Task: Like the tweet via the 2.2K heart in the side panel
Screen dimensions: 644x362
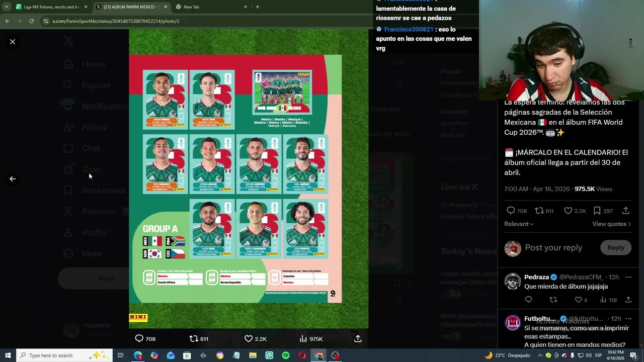Action: click(575, 211)
